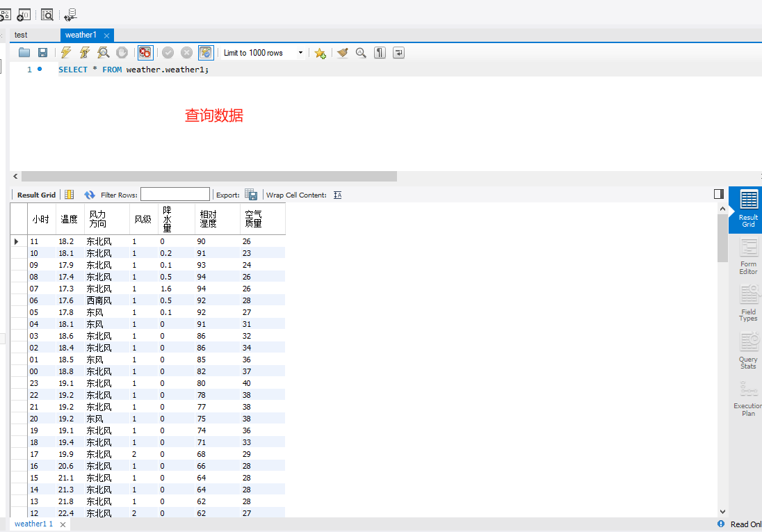Open find panel magnifier icon
The height and width of the screenshot is (532, 762).
tap(361, 53)
